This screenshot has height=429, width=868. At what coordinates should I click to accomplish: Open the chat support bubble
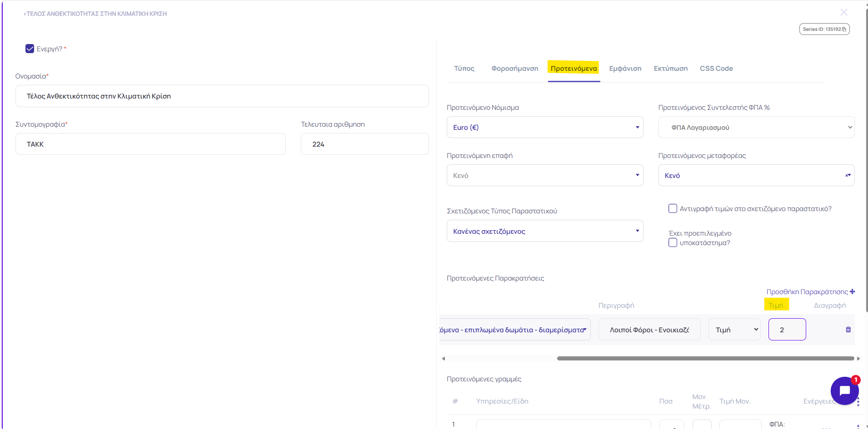(x=844, y=390)
